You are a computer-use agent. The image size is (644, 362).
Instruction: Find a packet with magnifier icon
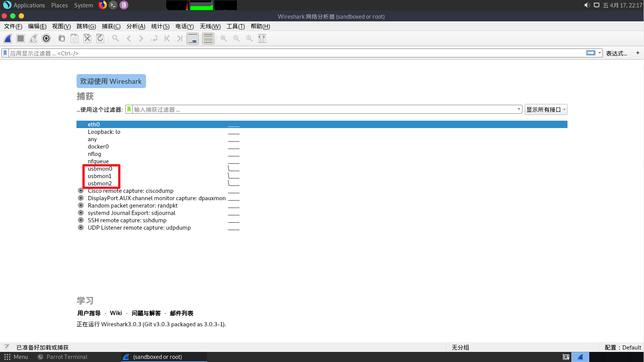click(x=116, y=38)
